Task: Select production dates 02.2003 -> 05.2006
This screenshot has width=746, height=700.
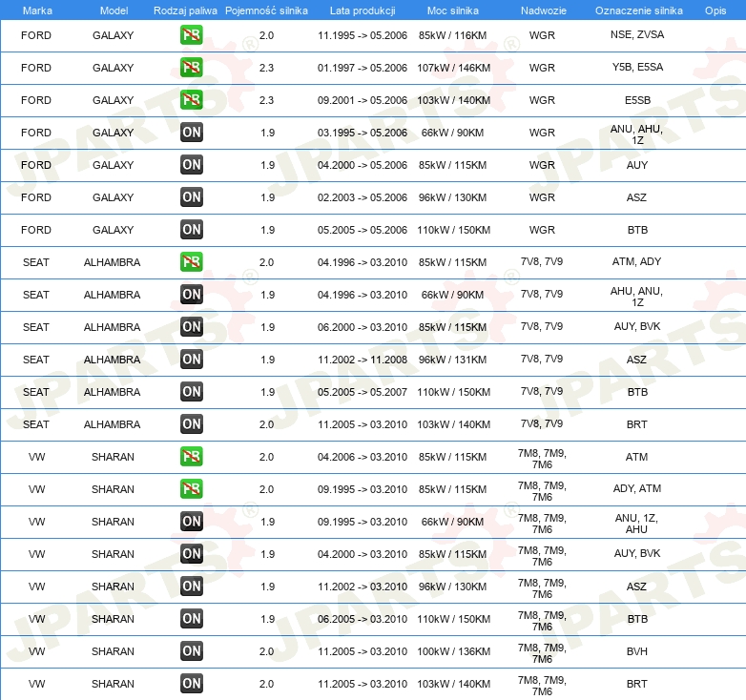Action: tap(363, 197)
